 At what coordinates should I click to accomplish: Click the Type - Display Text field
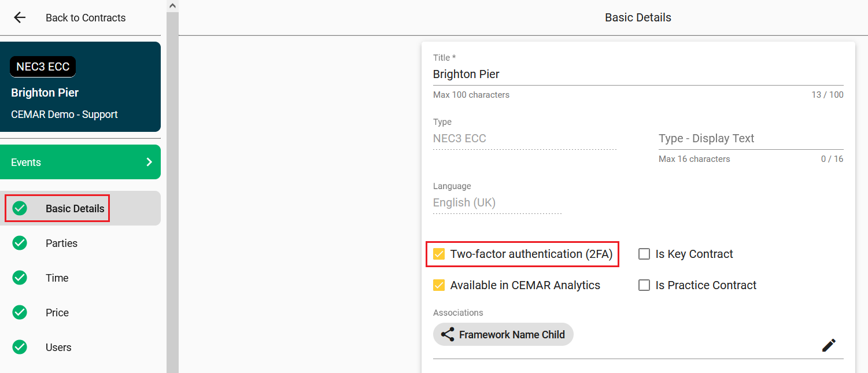point(750,139)
